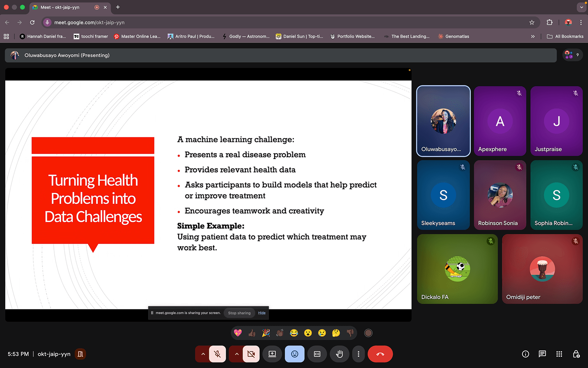Open host controls lock icon
The width and height of the screenshot is (588, 368).
tap(576, 354)
